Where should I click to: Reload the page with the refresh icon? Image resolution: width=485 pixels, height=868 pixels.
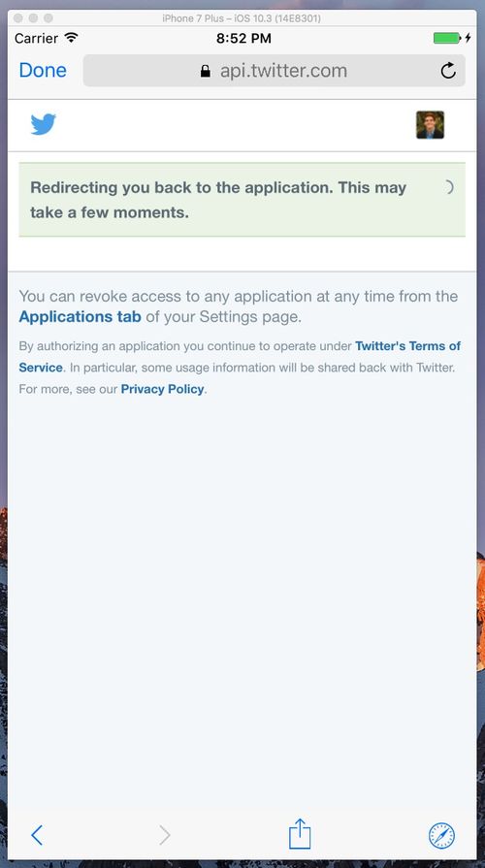click(448, 70)
